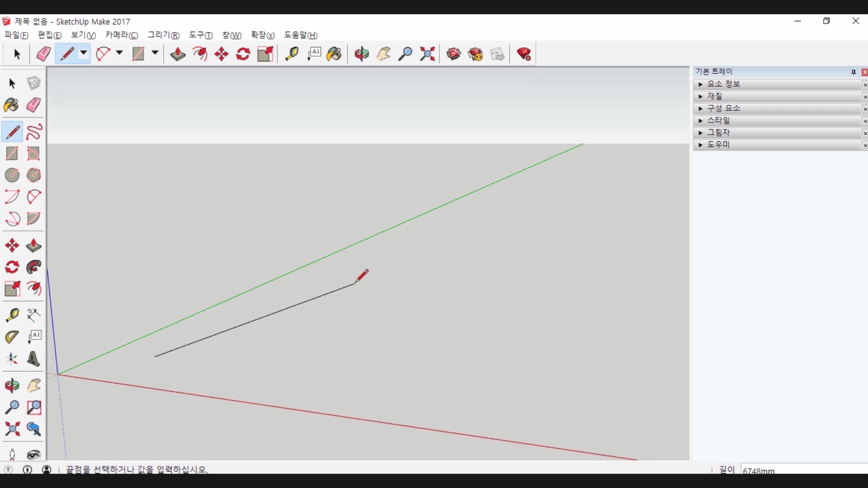Viewport: 868px width, 488px height.
Task: Toggle the Look Around eye tool
Action: (x=34, y=454)
